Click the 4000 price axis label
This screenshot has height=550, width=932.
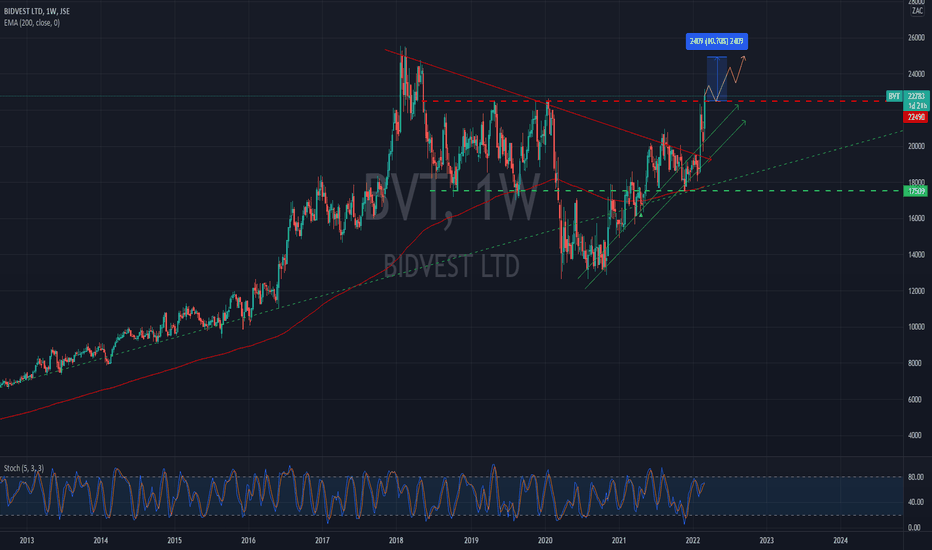coord(916,435)
